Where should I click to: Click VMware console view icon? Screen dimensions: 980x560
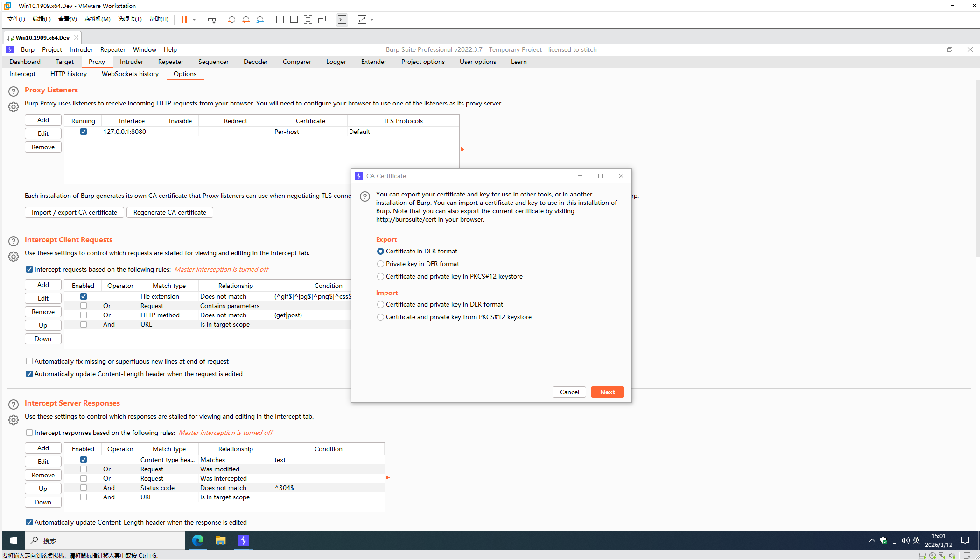342,20
